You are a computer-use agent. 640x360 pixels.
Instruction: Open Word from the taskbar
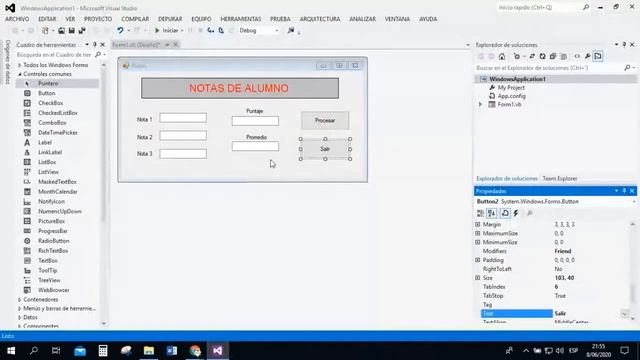[x=172, y=351]
